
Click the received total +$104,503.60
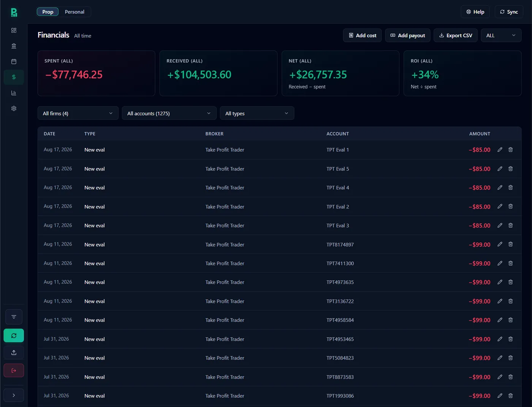coord(199,75)
